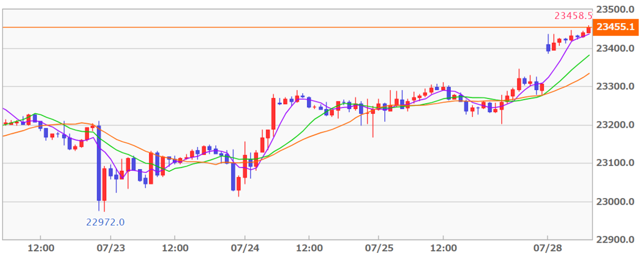Screen dimensions: 644x255
Task: Click the 12:00 label between 07/23 and 07/24
Action: click(x=175, y=248)
